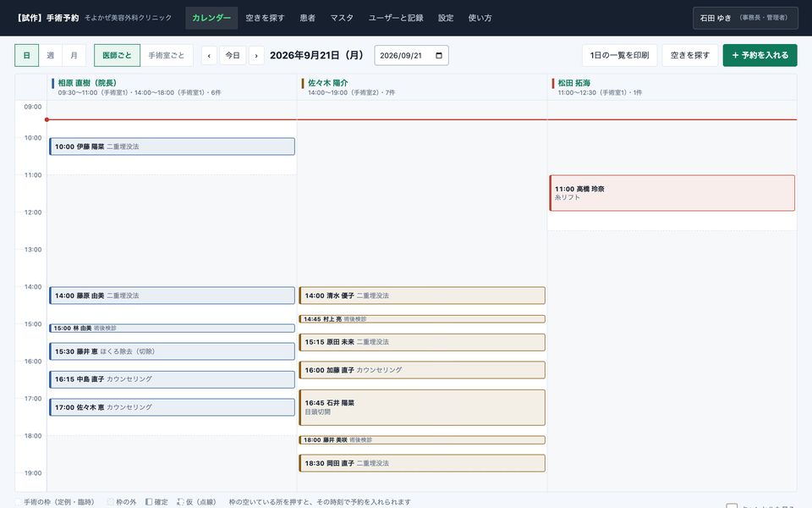The width and height of the screenshot is (812, 508).
Task: Open the 使い方 help tab
Action: pyautogui.click(x=480, y=18)
